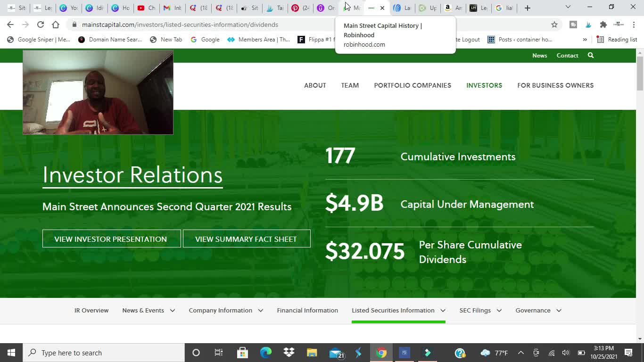This screenshot has height=362, width=644.
Task: Click the taskbar search box
Action: click(x=104, y=353)
